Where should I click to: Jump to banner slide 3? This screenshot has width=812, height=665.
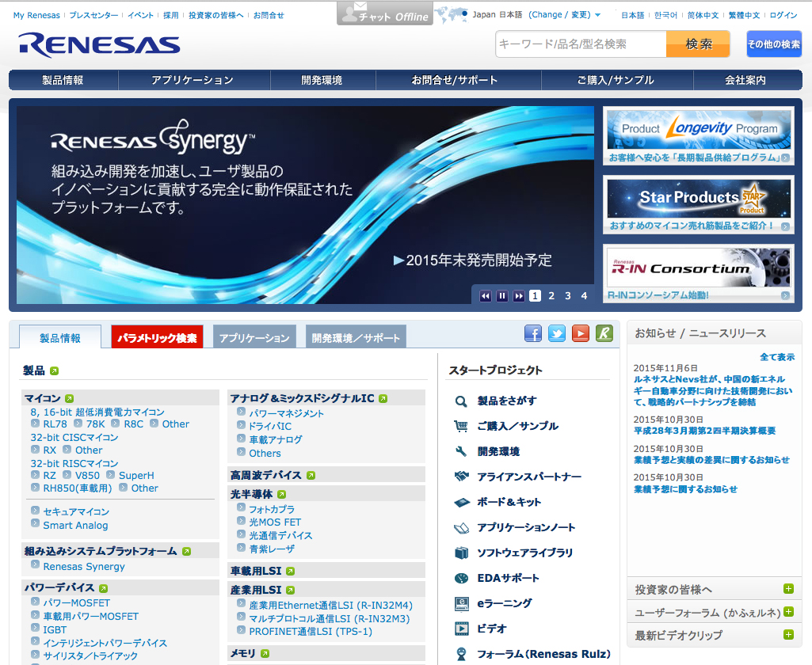coord(567,296)
